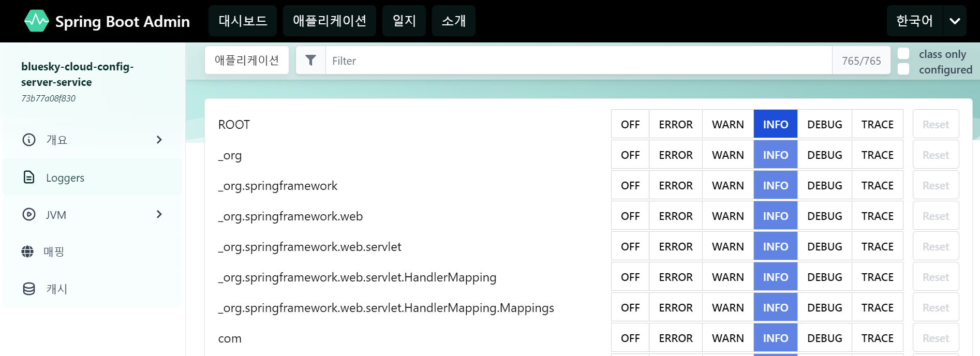Click the Spring Boot Admin pulse logo

pyautogui.click(x=37, y=21)
